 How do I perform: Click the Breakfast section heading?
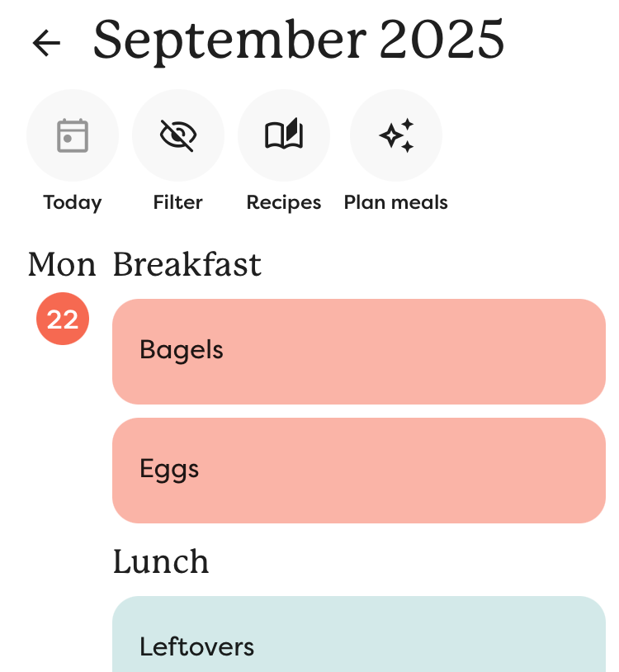point(187,265)
